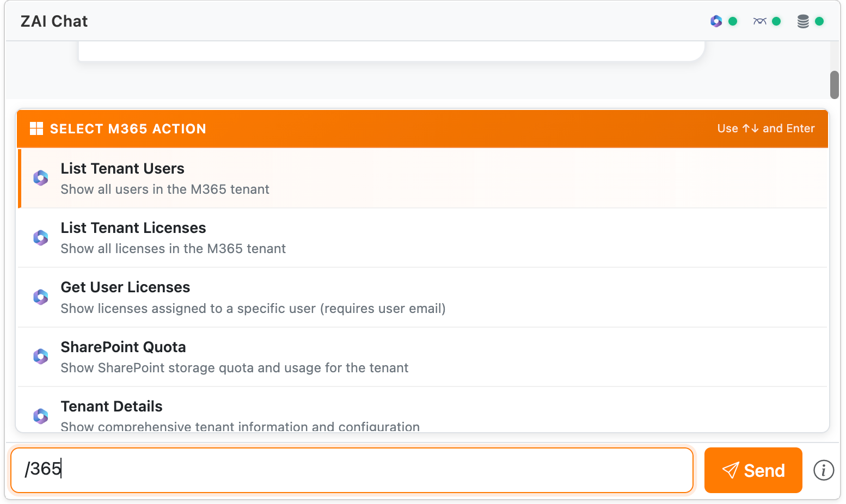Click the wave-shaped connection status icon in header
The image size is (846, 504).
(759, 21)
